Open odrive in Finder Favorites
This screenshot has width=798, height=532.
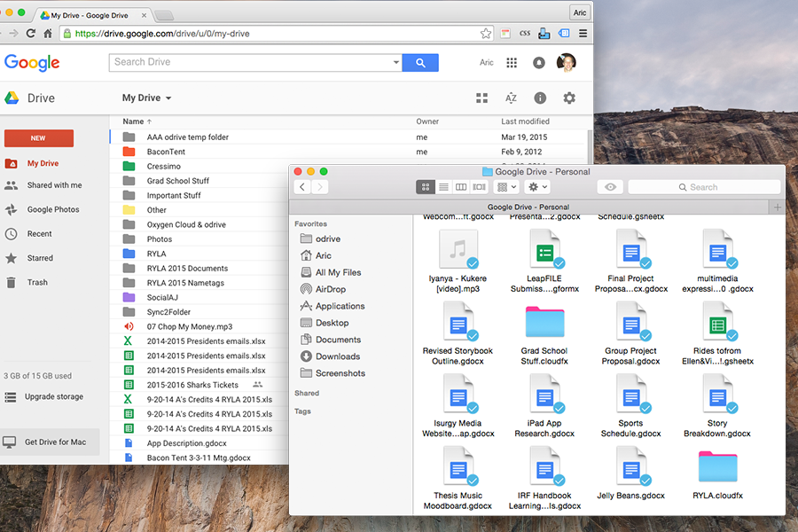point(328,239)
